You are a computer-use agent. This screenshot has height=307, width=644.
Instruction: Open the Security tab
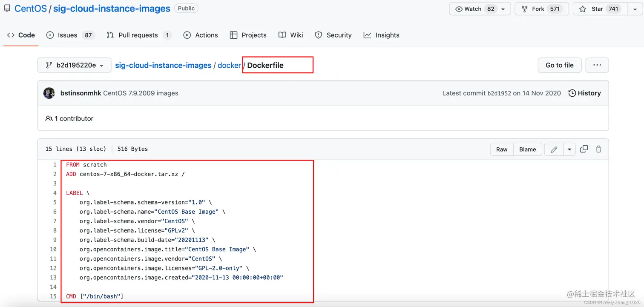pyautogui.click(x=333, y=35)
